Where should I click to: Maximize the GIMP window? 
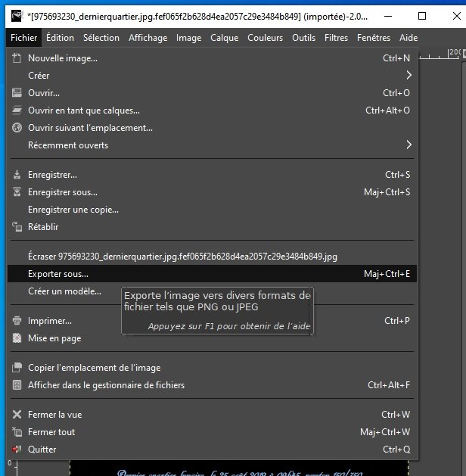point(422,16)
